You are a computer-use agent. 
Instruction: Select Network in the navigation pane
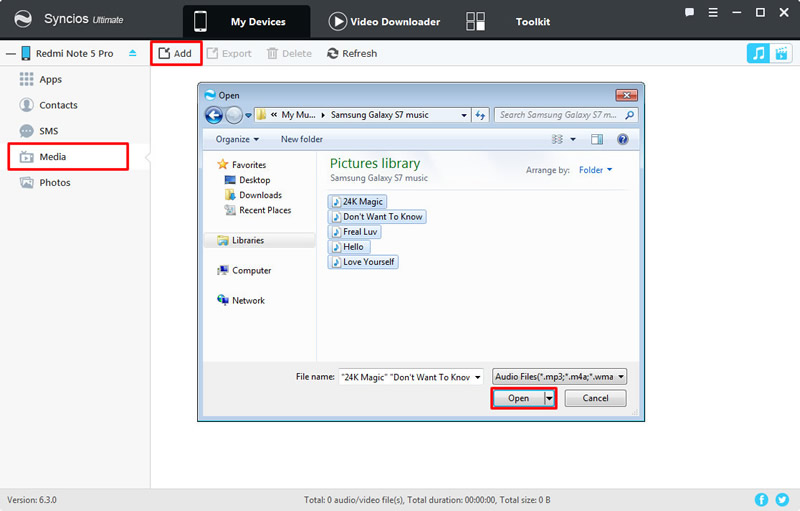241,300
